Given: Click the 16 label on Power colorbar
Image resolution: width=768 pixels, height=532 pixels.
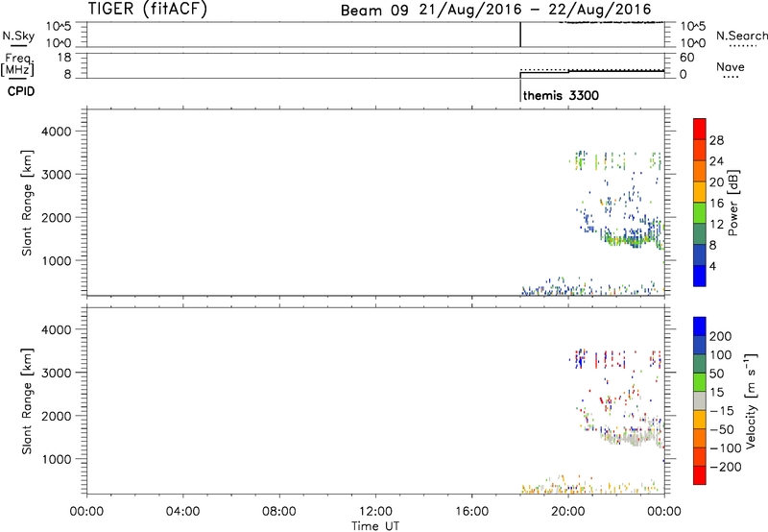Looking at the screenshot, I should (716, 204).
